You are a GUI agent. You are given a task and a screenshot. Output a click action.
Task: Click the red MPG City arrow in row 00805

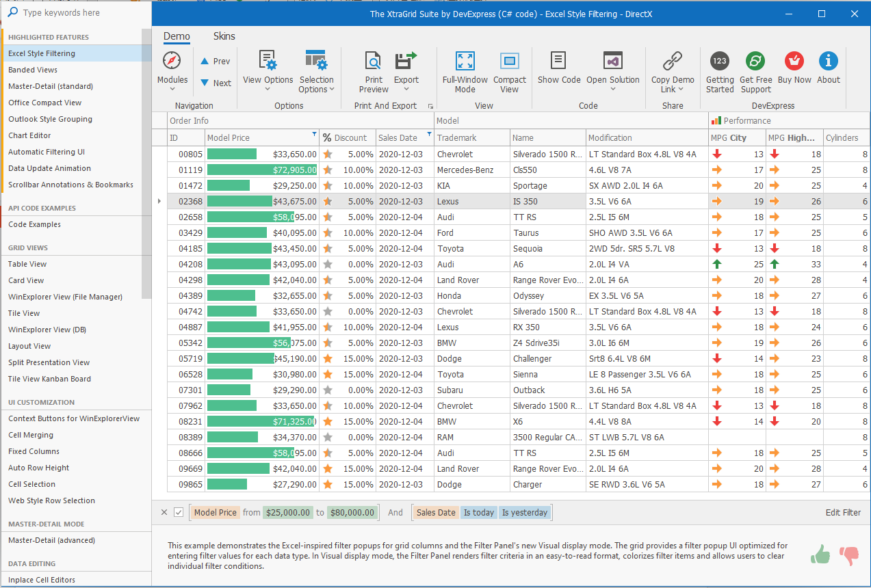717,155
